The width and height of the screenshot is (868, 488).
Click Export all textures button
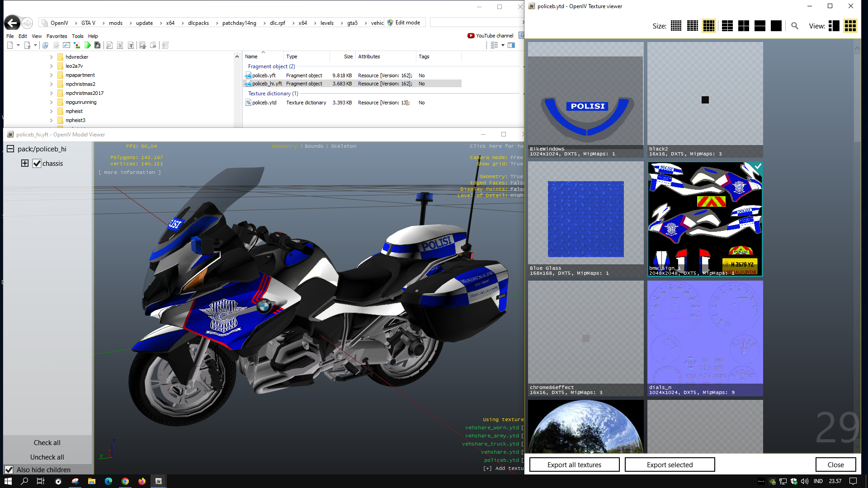(574, 465)
